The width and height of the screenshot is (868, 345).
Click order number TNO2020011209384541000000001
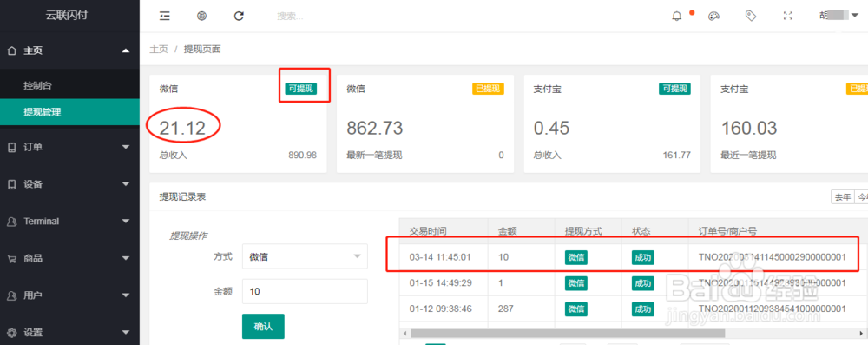773,309
